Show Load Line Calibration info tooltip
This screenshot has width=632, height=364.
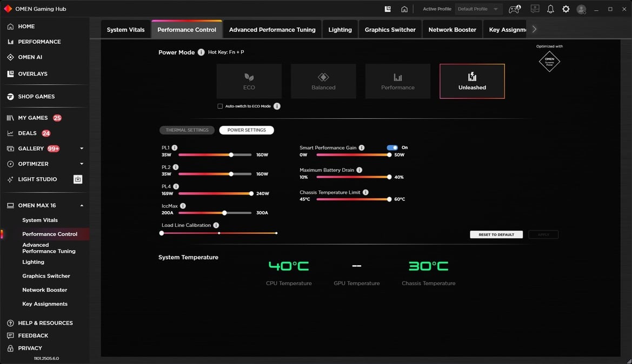pos(216,225)
